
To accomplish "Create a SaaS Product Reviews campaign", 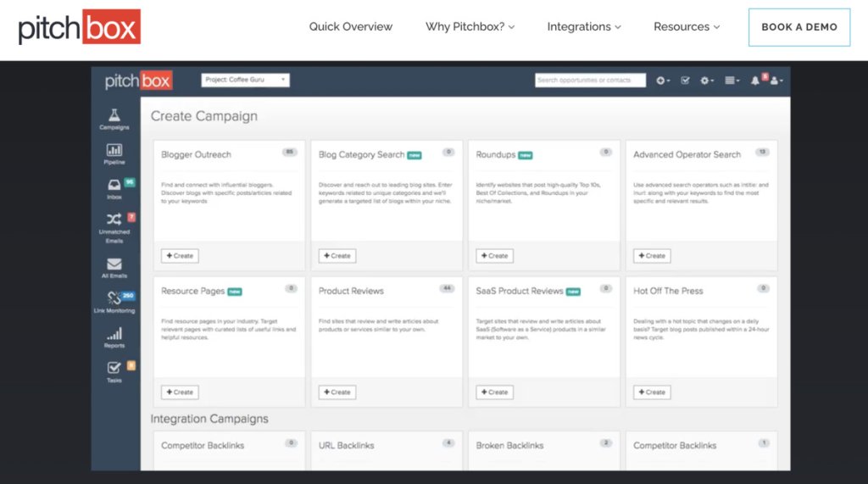I will (494, 392).
